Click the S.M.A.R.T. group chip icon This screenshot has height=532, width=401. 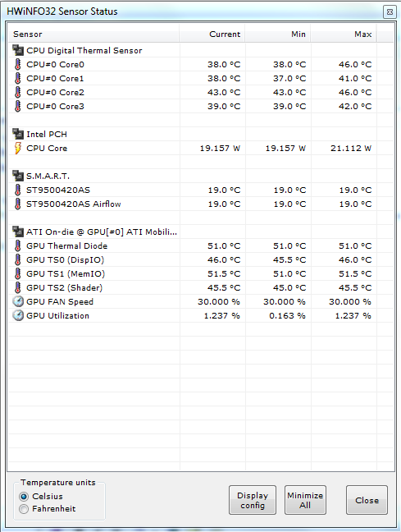[18, 176]
